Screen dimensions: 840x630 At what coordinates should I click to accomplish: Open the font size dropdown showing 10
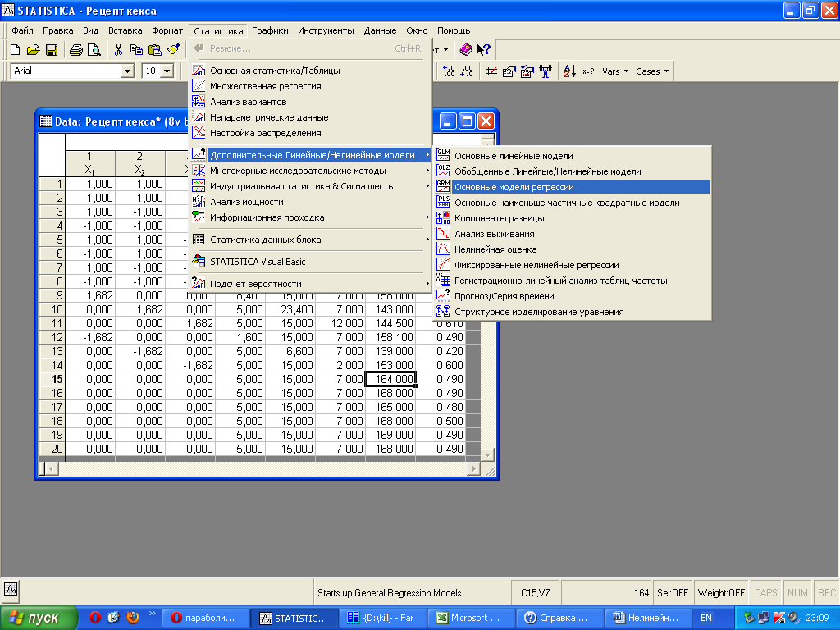pos(167,71)
